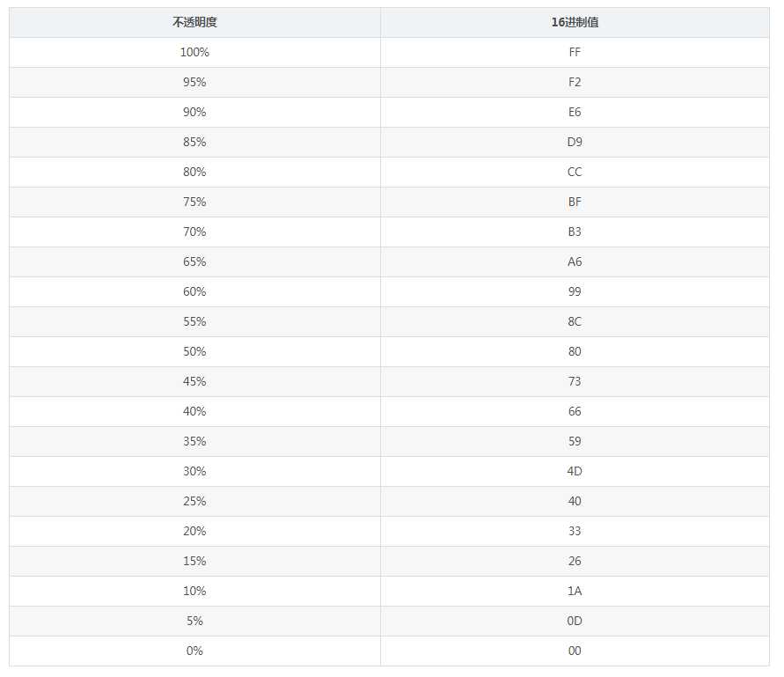Click the F2 hex value

(x=575, y=83)
